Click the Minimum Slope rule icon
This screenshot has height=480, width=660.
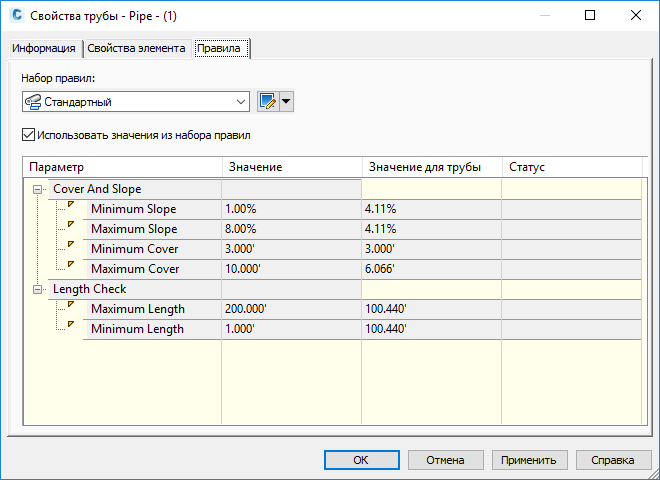[x=70, y=205]
